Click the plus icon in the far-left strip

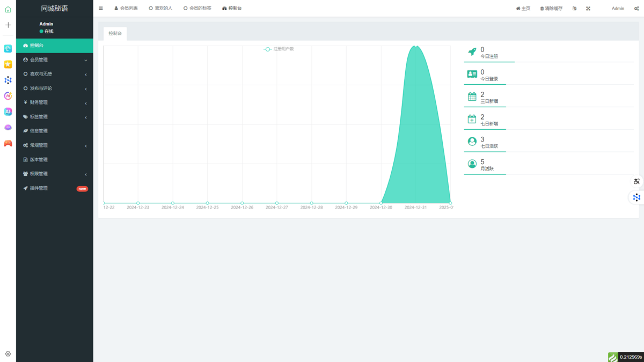(8, 25)
